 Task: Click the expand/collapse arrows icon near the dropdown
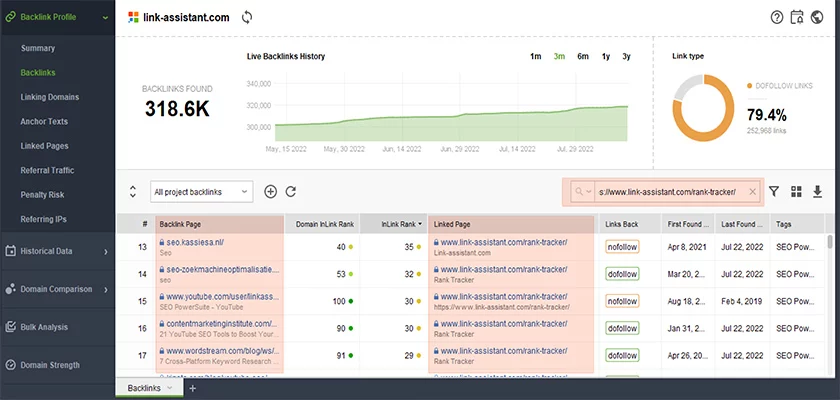[x=133, y=192]
